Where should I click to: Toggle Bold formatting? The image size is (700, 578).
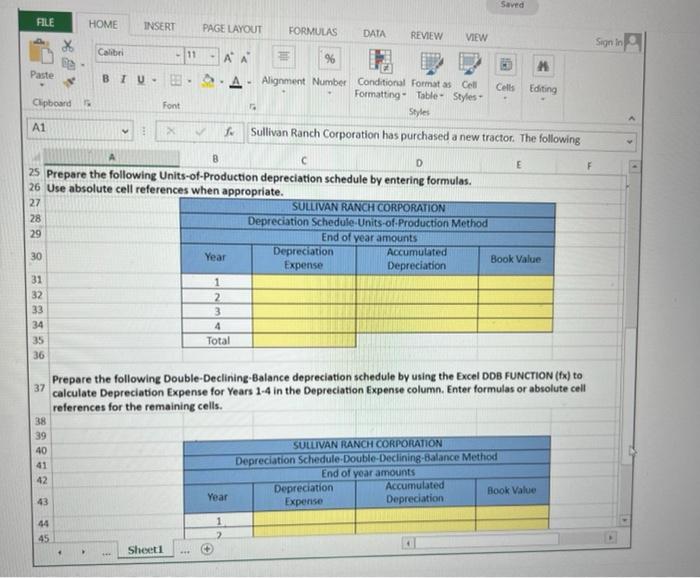pos(105,79)
